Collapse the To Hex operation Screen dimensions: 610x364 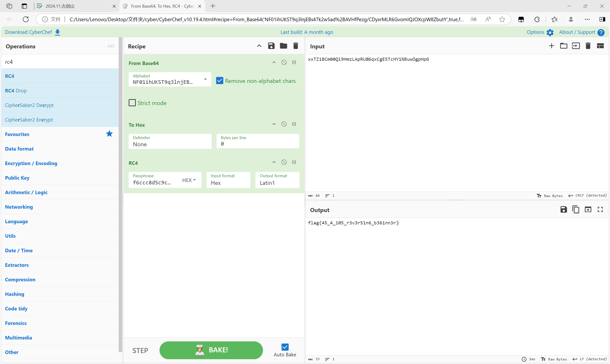point(274,124)
